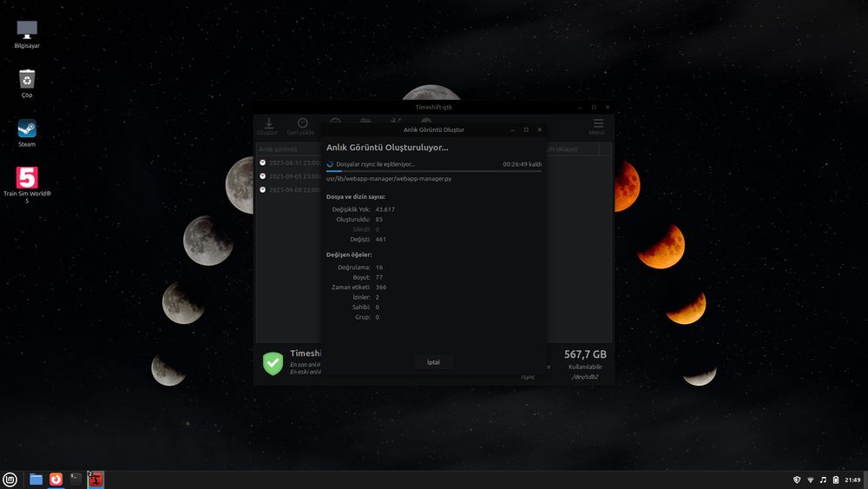This screenshot has width=868, height=489.
Task: Click the /dev/sdb2 device label
Action: click(x=584, y=377)
